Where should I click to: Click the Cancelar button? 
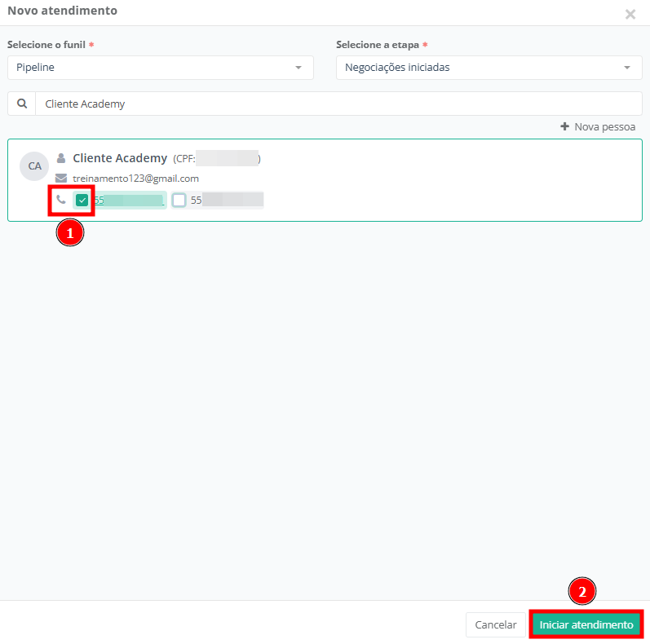click(495, 624)
